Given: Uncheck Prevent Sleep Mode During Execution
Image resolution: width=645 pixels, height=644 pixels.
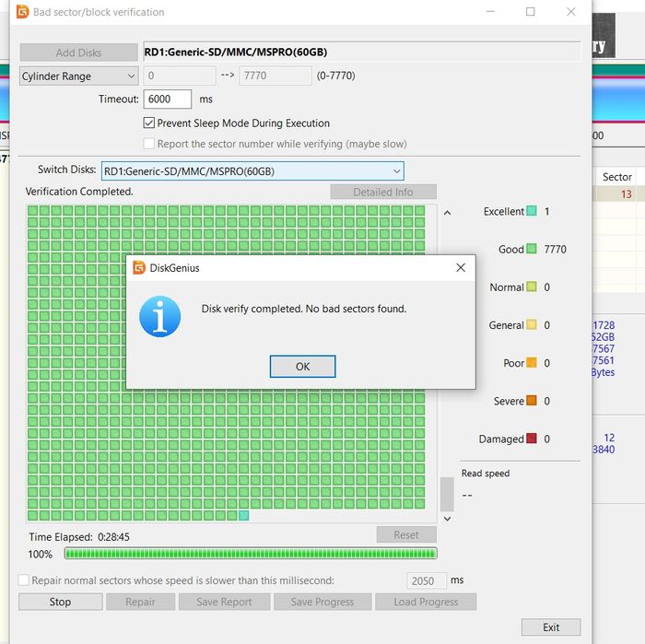Looking at the screenshot, I should click(x=149, y=123).
